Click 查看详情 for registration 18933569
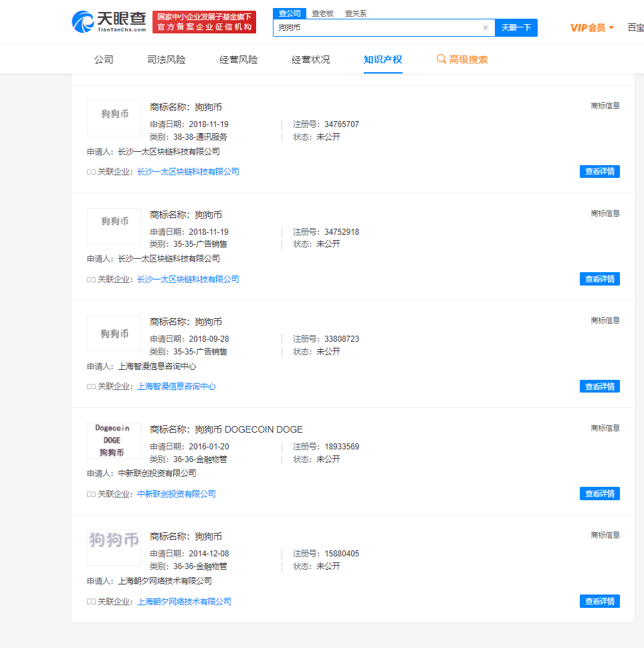The height and width of the screenshot is (648, 644). 600,494
